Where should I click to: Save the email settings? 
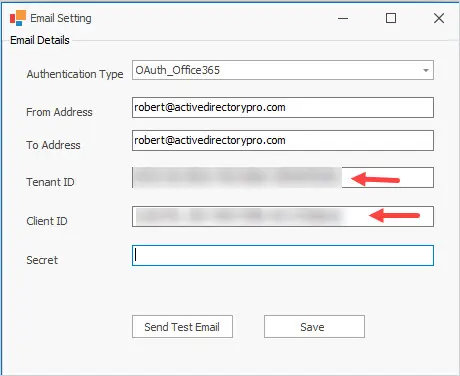(x=314, y=327)
